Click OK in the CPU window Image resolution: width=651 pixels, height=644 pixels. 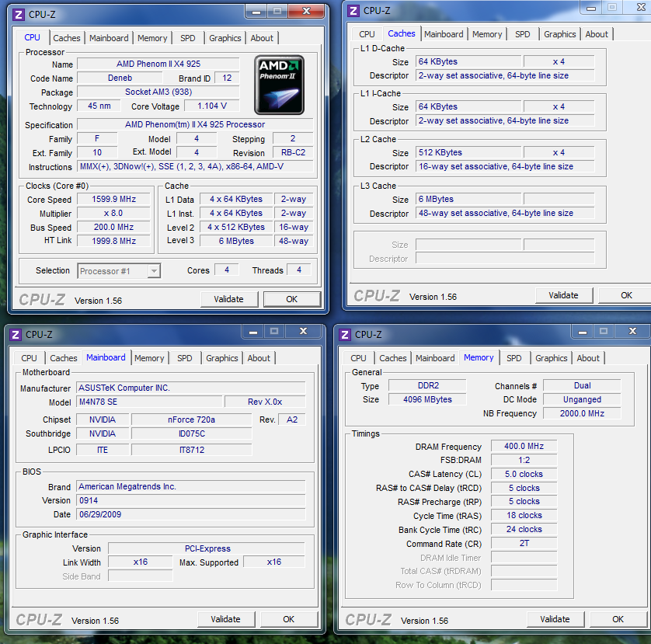[292, 299]
